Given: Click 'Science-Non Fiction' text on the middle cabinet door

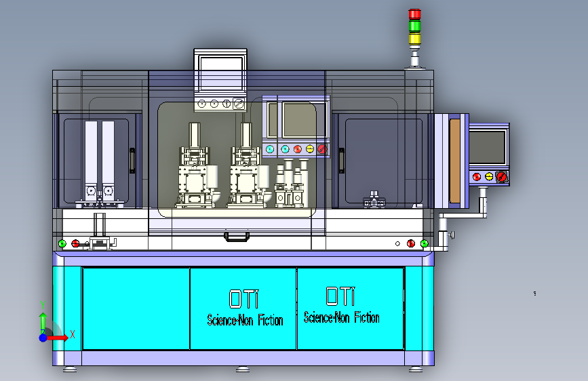Looking at the screenshot, I should coord(246,320).
